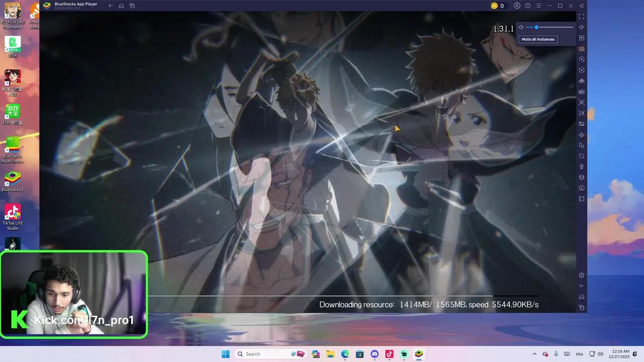Click the title bar back arrow

(111, 6)
